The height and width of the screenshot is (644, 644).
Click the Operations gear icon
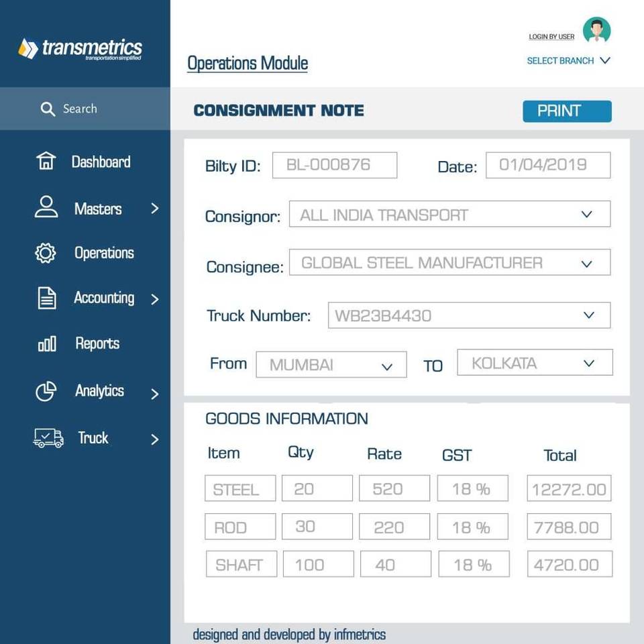pyautogui.click(x=45, y=253)
